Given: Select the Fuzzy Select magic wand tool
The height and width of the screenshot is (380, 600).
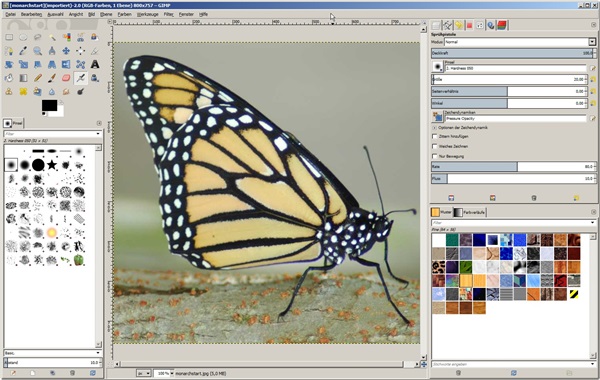Looking at the screenshot, I should (x=52, y=37).
